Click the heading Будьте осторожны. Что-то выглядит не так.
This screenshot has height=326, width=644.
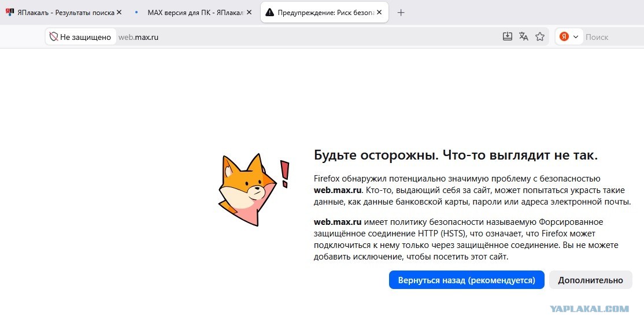tap(456, 155)
